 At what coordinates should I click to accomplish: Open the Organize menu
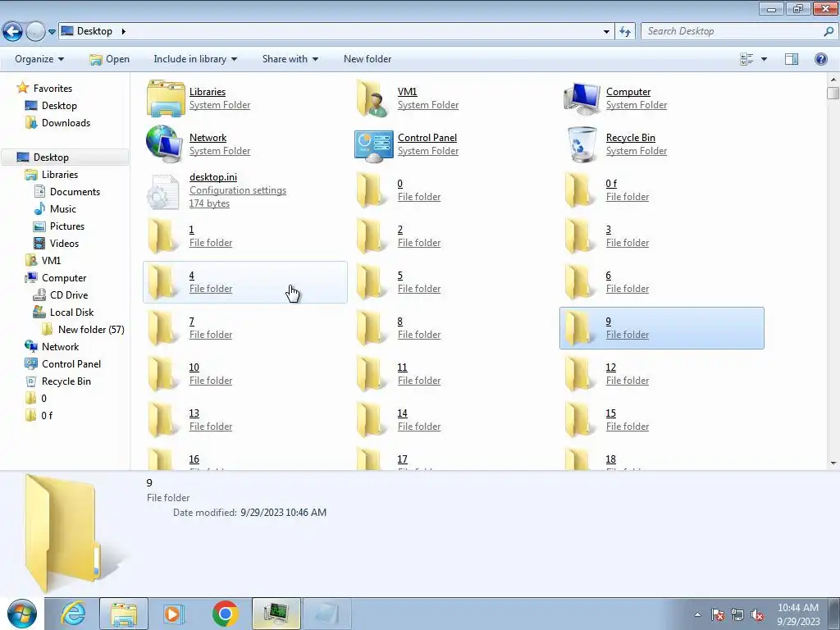[x=39, y=59]
